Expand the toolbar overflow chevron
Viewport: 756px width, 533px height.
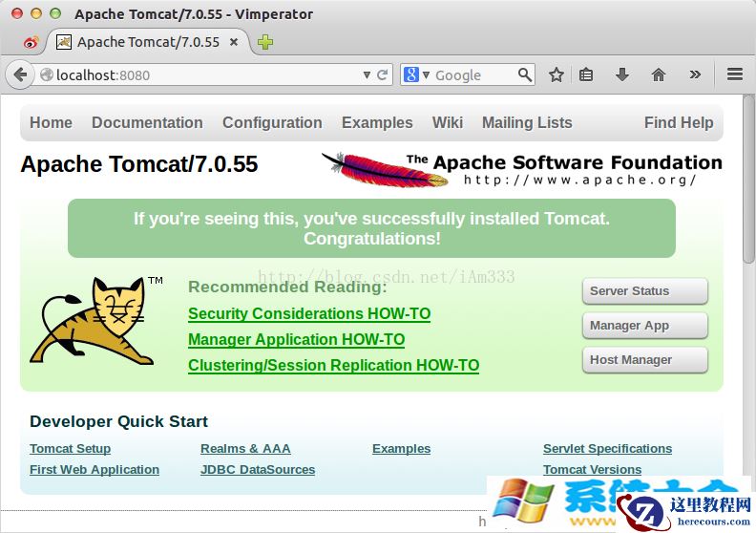tap(695, 75)
